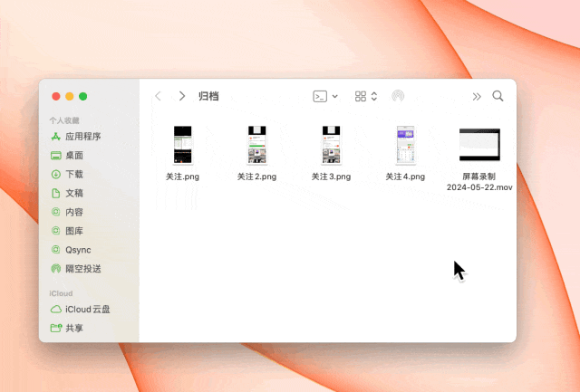Click the AirDrop toolbar icon
Image resolution: width=580 pixels, height=392 pixels.
click(x=398, y=96)
